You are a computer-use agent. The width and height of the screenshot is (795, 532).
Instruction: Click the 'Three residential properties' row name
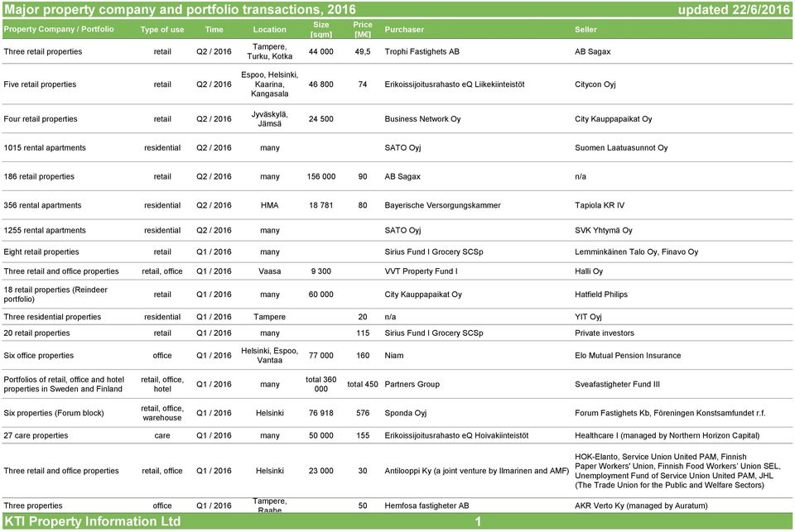[x=52, y=317]
